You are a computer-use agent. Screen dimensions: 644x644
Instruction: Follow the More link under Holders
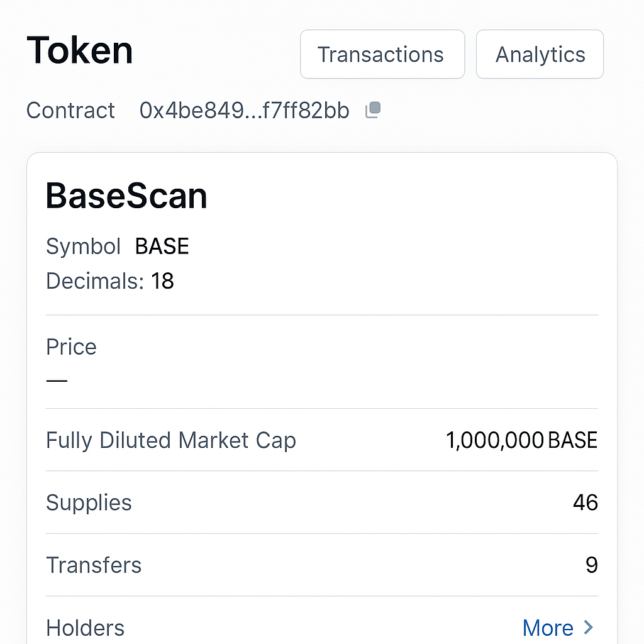click(x=548, y=627)
